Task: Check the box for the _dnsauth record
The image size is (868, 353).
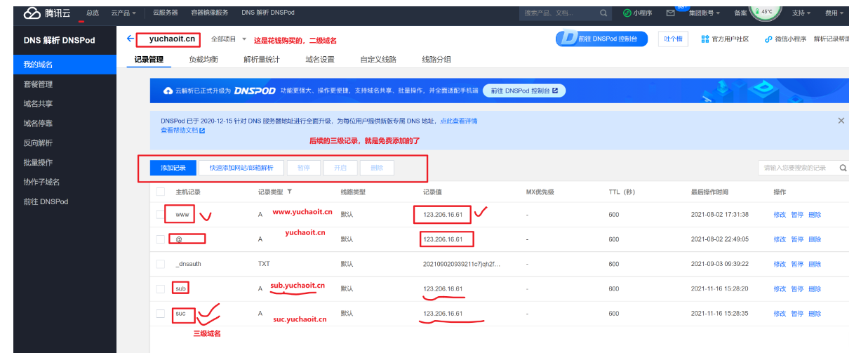Action: (x=161, y=264)
